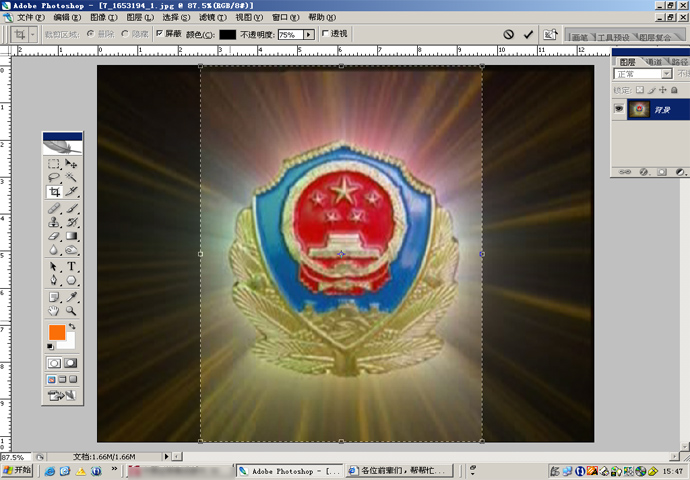Select the Move tool
This screenshot has width=690, height=480.
(x=70, y=164)
